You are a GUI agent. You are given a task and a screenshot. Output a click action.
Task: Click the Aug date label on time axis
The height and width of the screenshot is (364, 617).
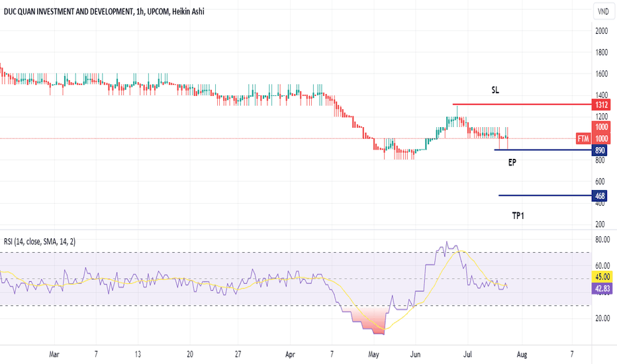522,354
